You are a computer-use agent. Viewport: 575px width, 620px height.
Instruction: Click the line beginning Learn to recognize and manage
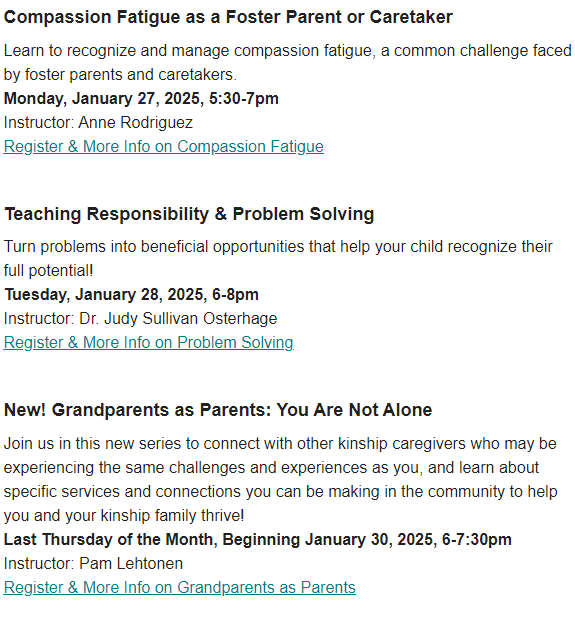point(288,51)
